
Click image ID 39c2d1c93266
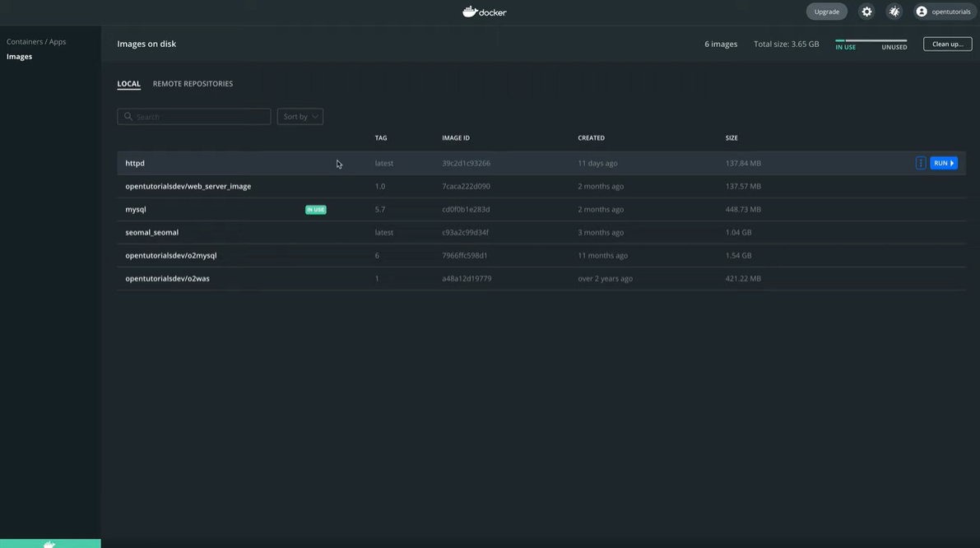[467, 163]
